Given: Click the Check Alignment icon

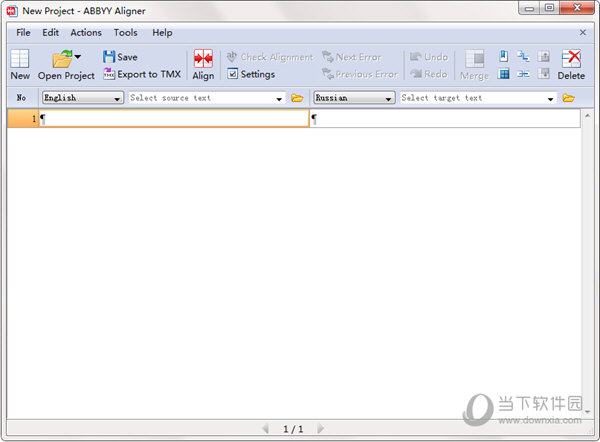Looking at the screenshot, I should 232,57.
